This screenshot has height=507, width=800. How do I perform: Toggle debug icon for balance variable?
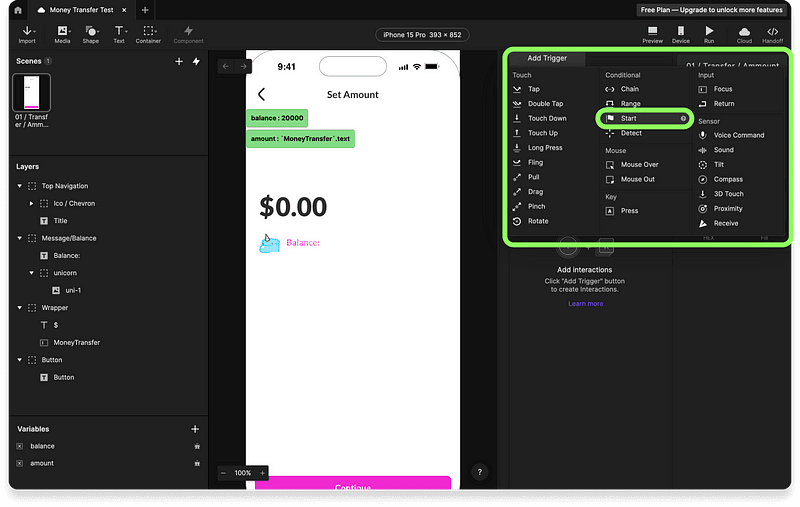click(197, 446)
